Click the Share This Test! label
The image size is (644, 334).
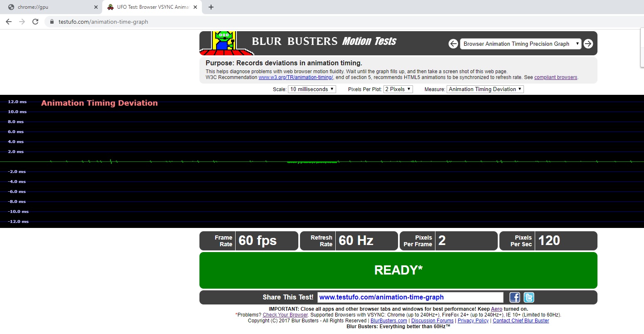288,297
